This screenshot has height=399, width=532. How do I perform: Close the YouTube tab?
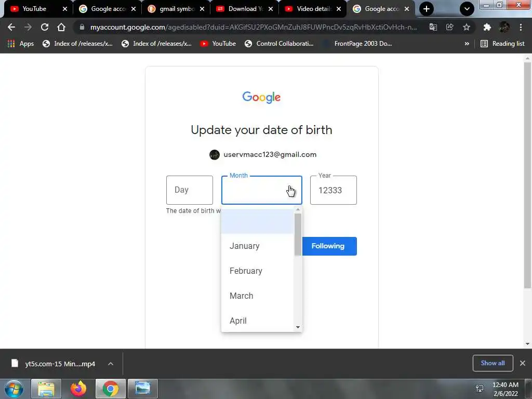tap(65, 9)
